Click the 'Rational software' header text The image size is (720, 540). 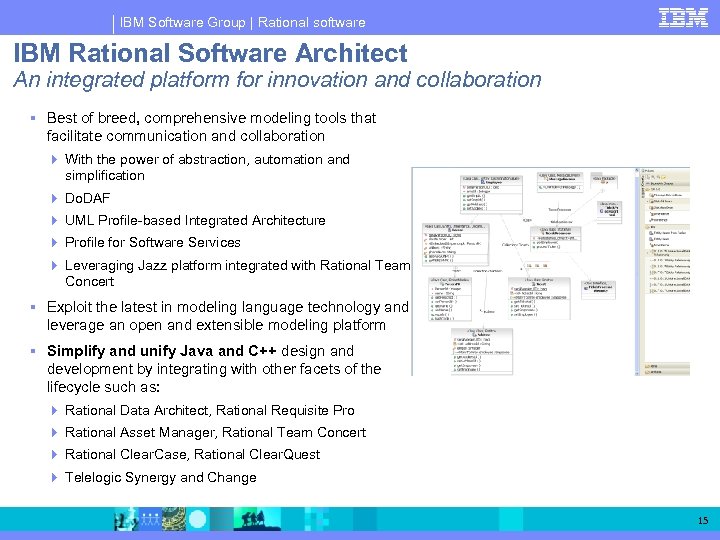point(312,22)
